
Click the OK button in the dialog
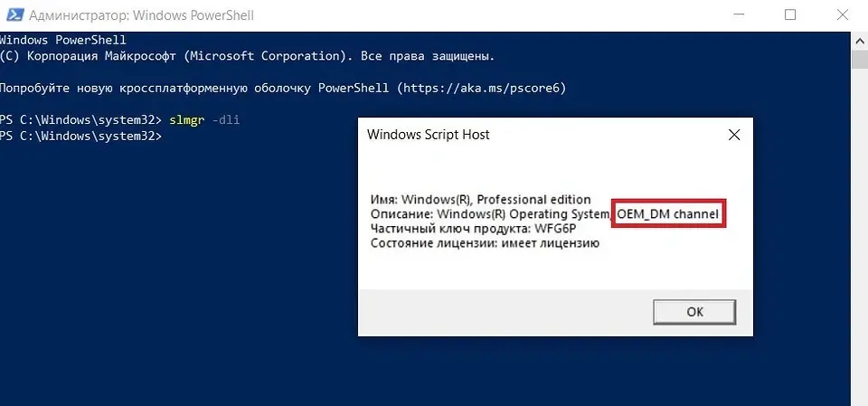coord(694,311)
